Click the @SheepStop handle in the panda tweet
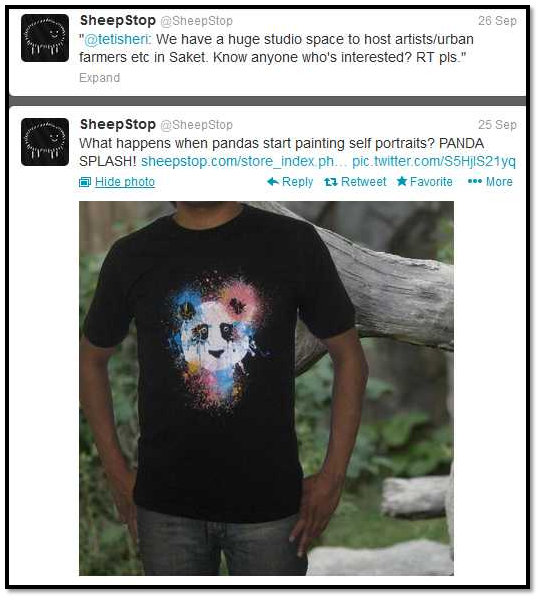This screenshot has height=600, width=541. coord(196,125)
